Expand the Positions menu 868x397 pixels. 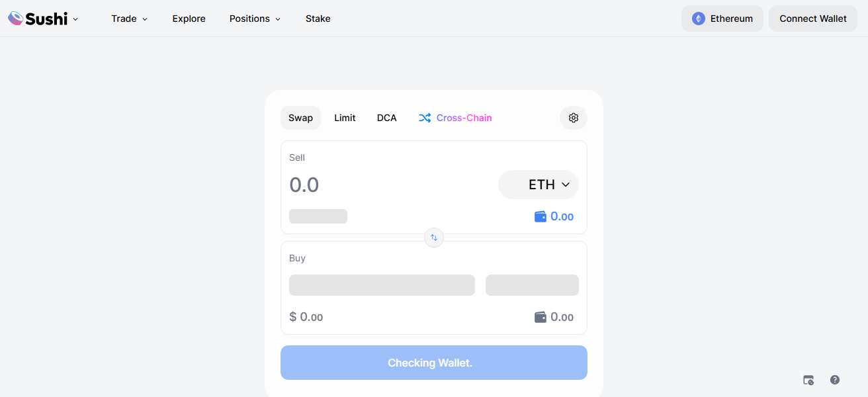255,19
